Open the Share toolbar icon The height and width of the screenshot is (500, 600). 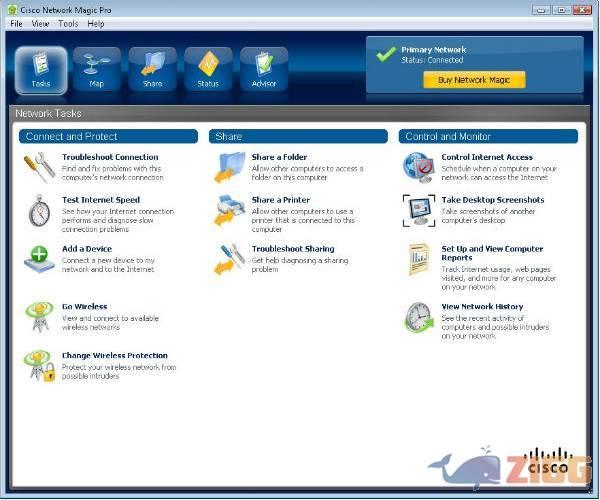152,69
